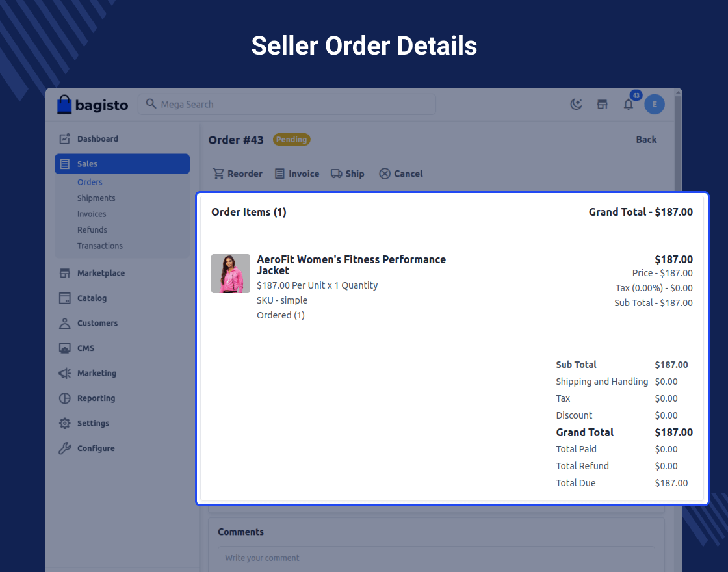Click the Settings gear icon
The width and height of the screenshot is (728, 572).
pyautogui.click(x=64, y=423)
